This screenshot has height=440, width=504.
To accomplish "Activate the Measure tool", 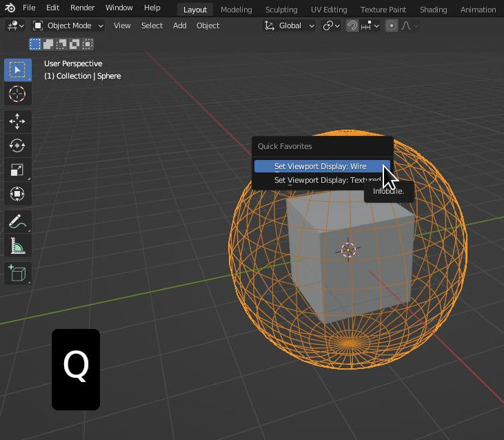I will 17,246.
